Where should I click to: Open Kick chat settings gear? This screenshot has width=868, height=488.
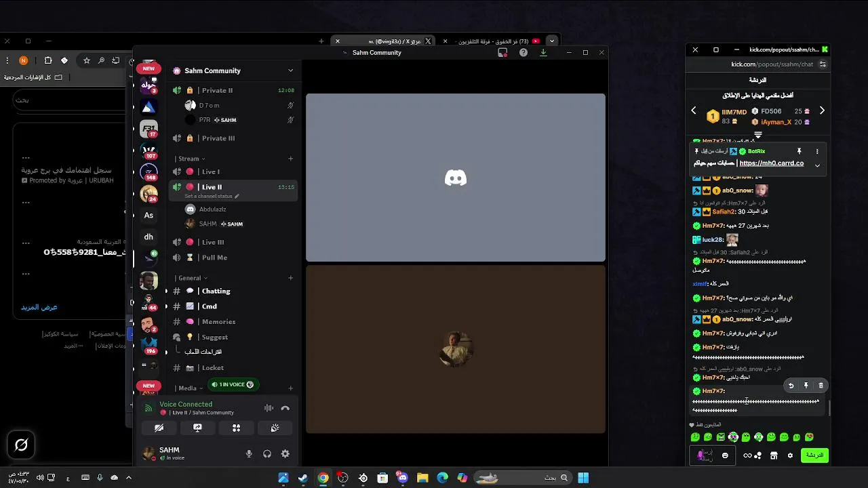click(x=790, y=455)
